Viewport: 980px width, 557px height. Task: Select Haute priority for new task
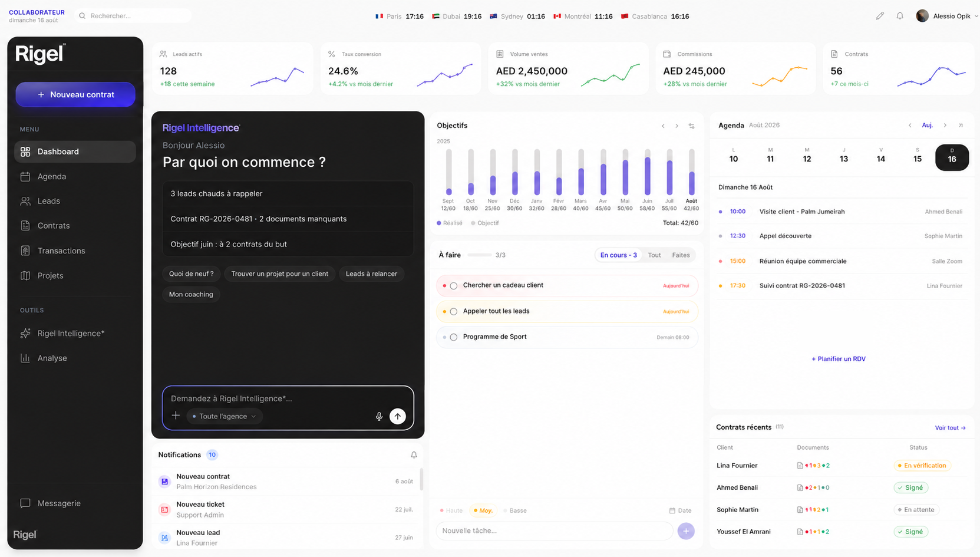click(451, 510)
